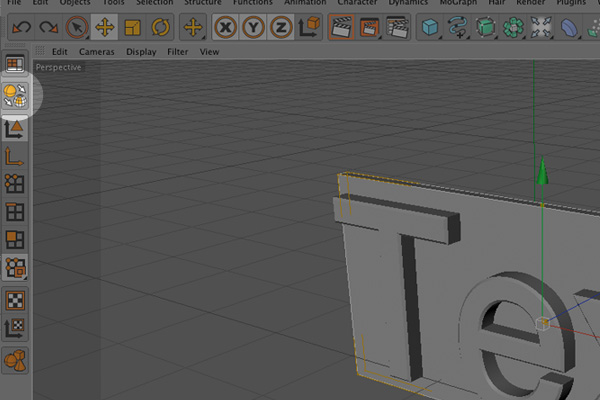Click the Redo arrow icon
Screen dimensions: 600x400
click(x=49, y=28)
